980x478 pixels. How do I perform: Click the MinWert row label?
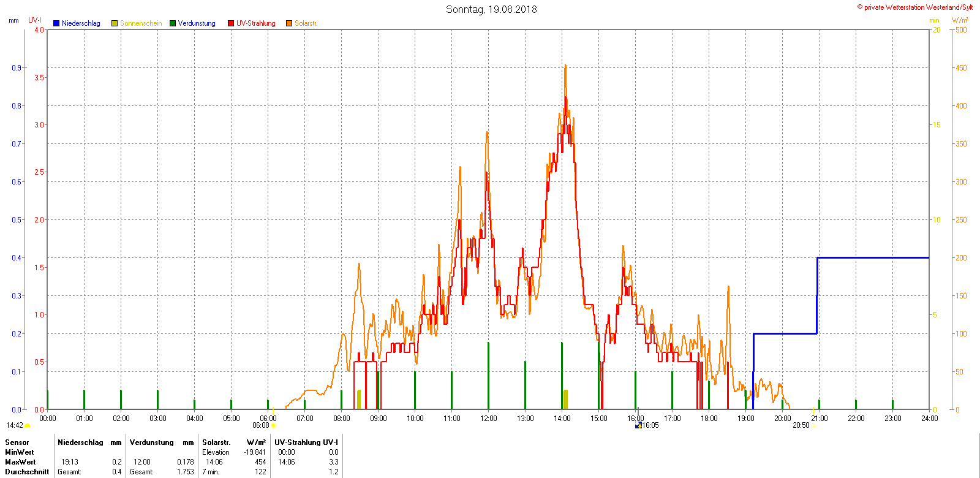click(x=20, y=452)
